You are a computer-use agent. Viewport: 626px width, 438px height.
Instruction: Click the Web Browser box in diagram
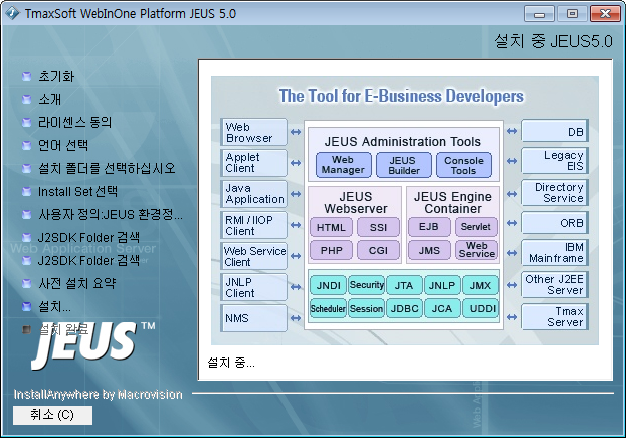point(254,132)
